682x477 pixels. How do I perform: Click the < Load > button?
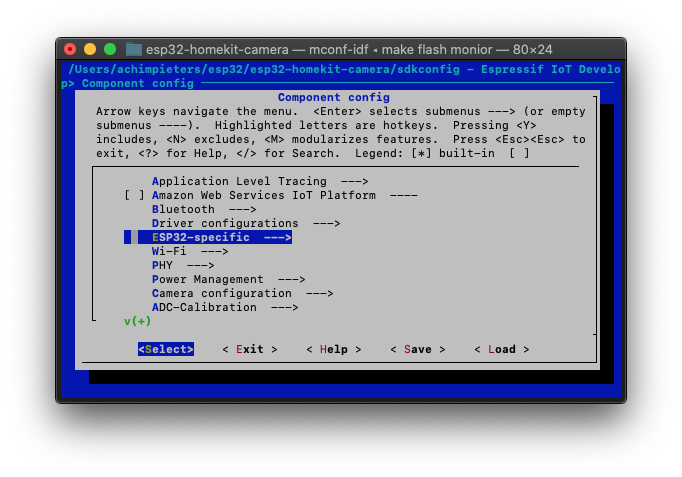(x=501, y=349)
